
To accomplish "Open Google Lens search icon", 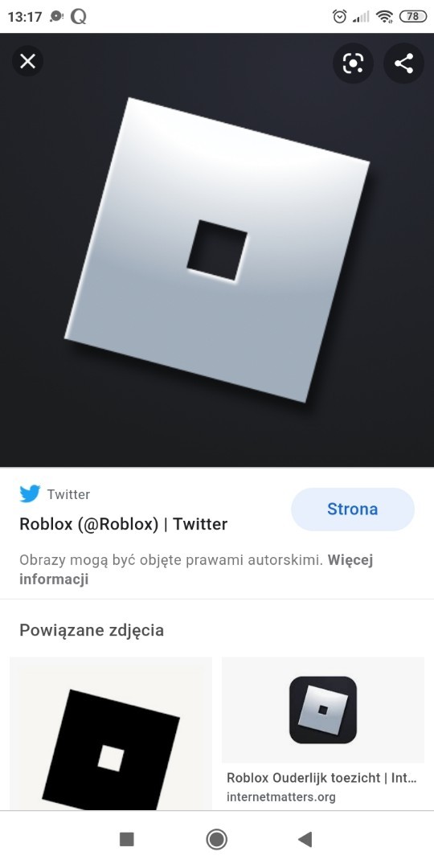I will point(353,63).
